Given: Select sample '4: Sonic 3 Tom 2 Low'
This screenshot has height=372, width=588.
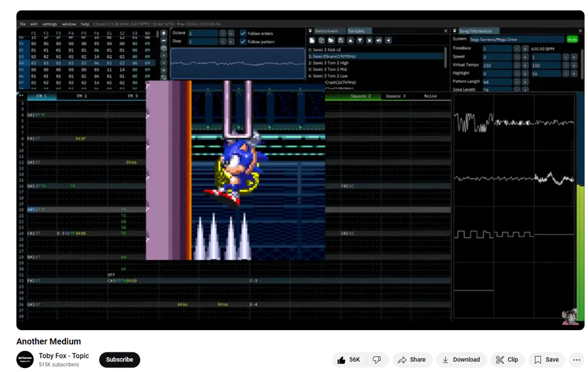Looking at the screenshot, I should tap(376, 76).
